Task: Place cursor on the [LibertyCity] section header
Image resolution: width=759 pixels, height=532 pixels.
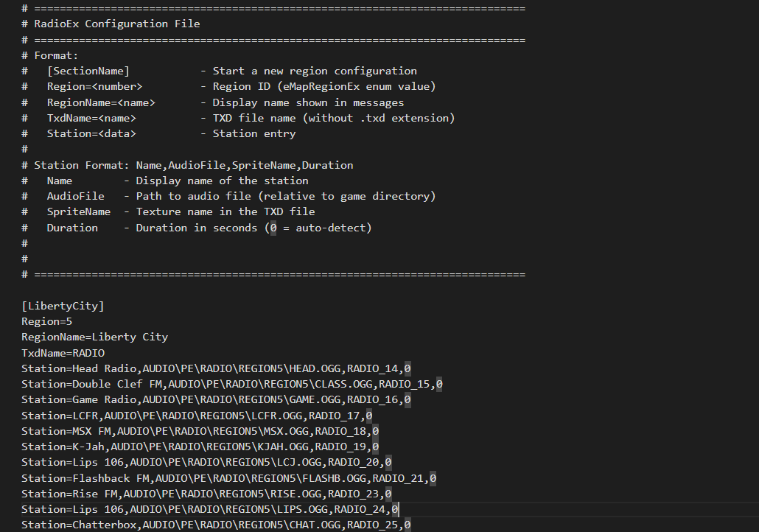Action: pyautogui.click(x=63, y=305)
